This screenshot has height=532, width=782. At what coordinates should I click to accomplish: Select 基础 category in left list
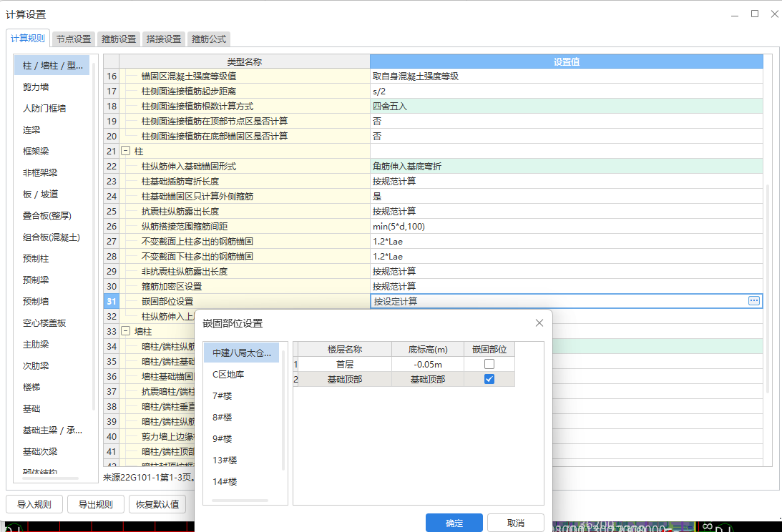(52, 408)
